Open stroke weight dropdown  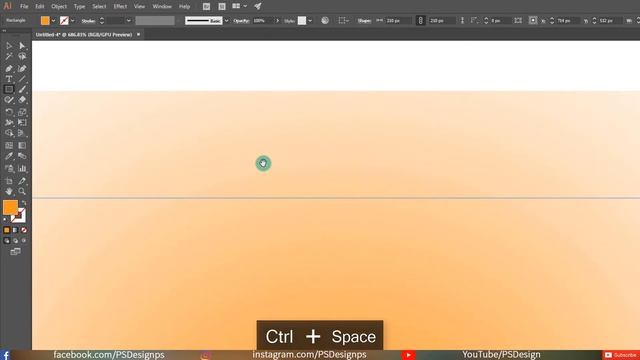pyautogui.click(x=129, y=21)
